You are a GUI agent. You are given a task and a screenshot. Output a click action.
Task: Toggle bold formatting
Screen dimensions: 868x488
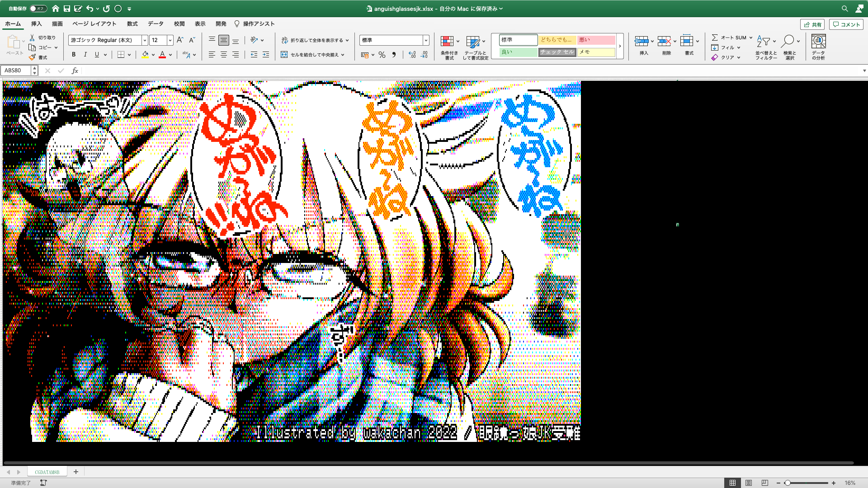pyautogui.click(x=74, y=55)
